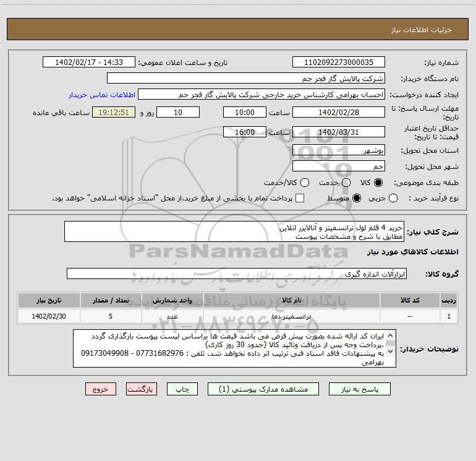Choose متوسط purchase process option
This screenshot has width=476, height=461.
(357, 198)
